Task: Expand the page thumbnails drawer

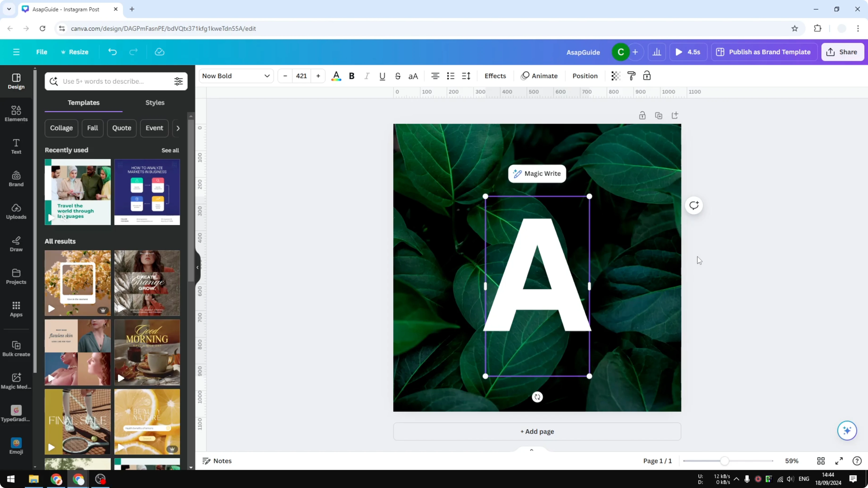Action: coord(531,450)
